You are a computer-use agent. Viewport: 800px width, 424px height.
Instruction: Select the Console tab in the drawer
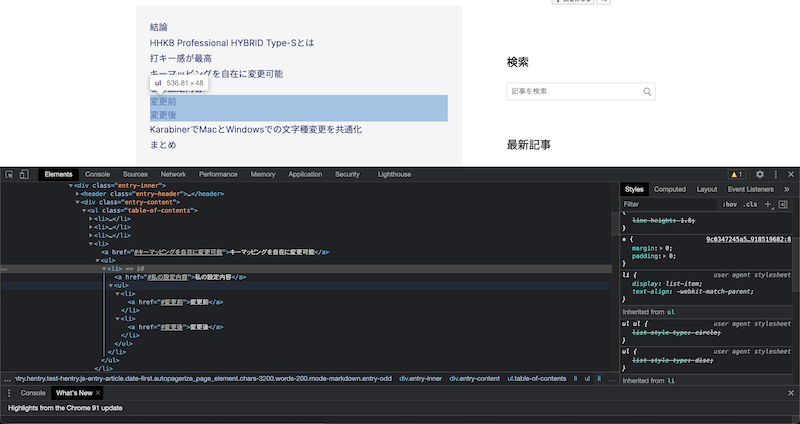click(33, 393)
